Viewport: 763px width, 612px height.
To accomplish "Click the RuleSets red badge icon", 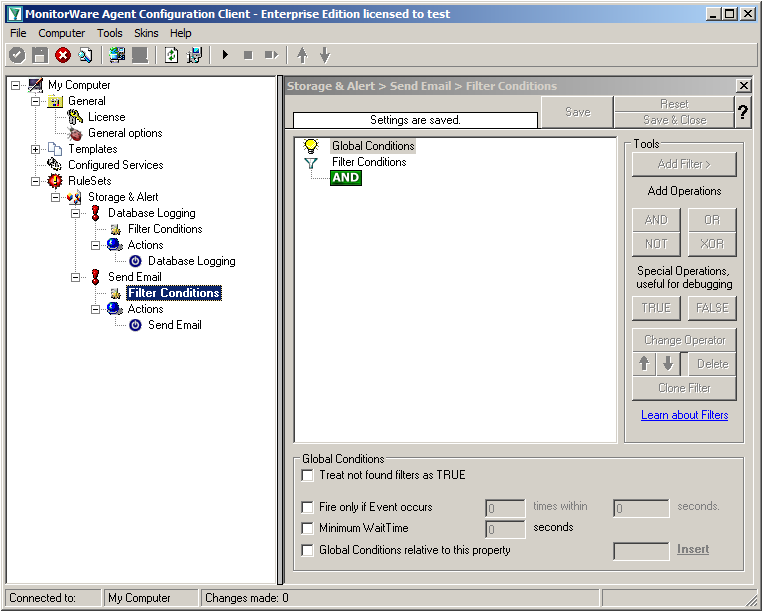I will point(54,180).
